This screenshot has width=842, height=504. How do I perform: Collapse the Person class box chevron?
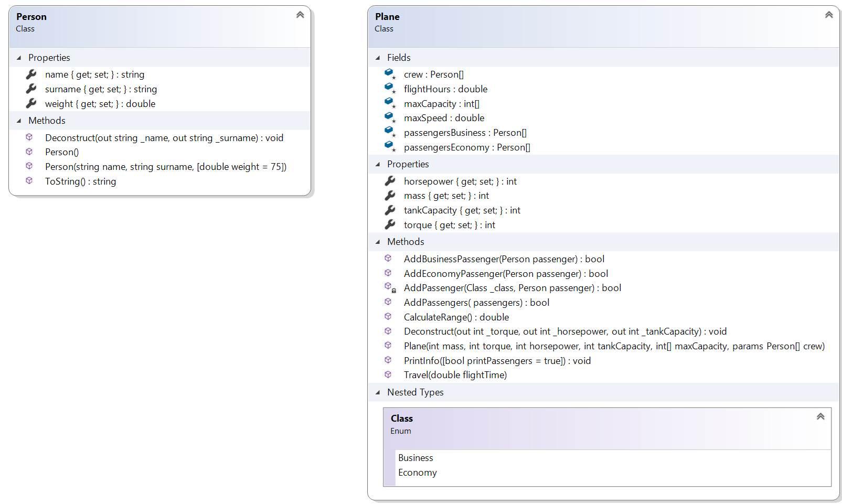pyautogui.click(x=300, y=15)
